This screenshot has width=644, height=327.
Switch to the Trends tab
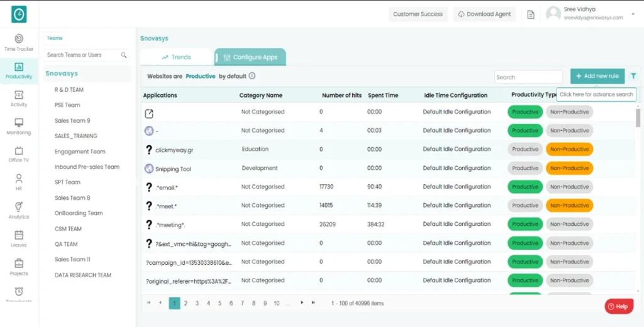tap(176, 57)
